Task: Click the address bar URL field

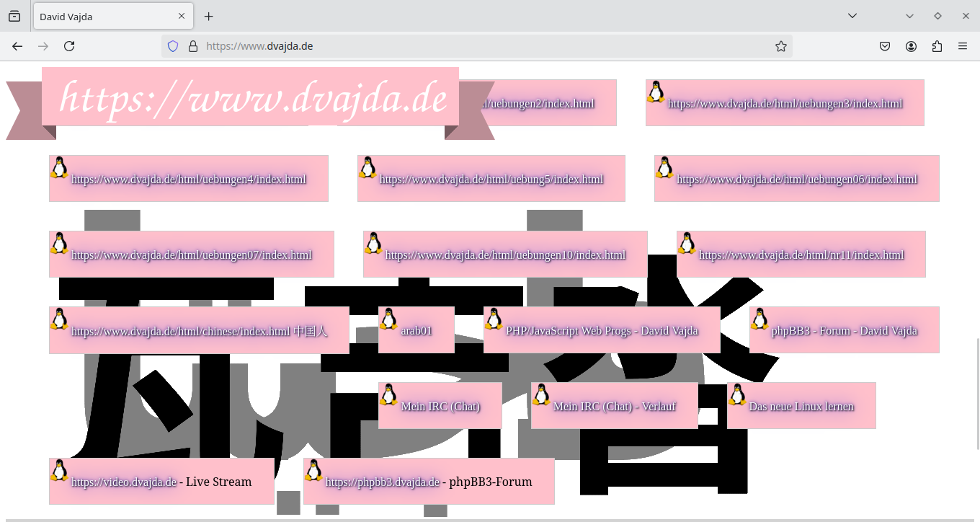Action: click(x=476, y=46)
